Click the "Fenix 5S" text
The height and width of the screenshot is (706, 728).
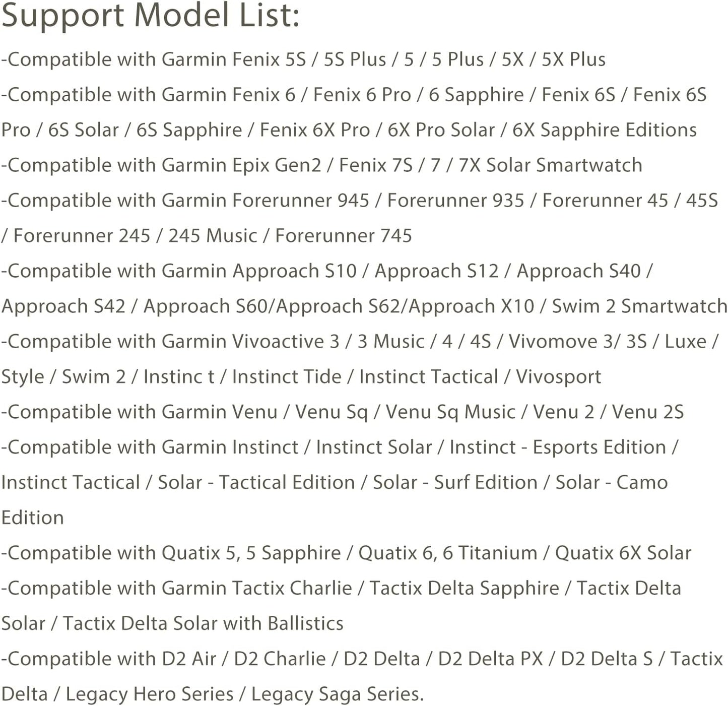coord(269,59)
